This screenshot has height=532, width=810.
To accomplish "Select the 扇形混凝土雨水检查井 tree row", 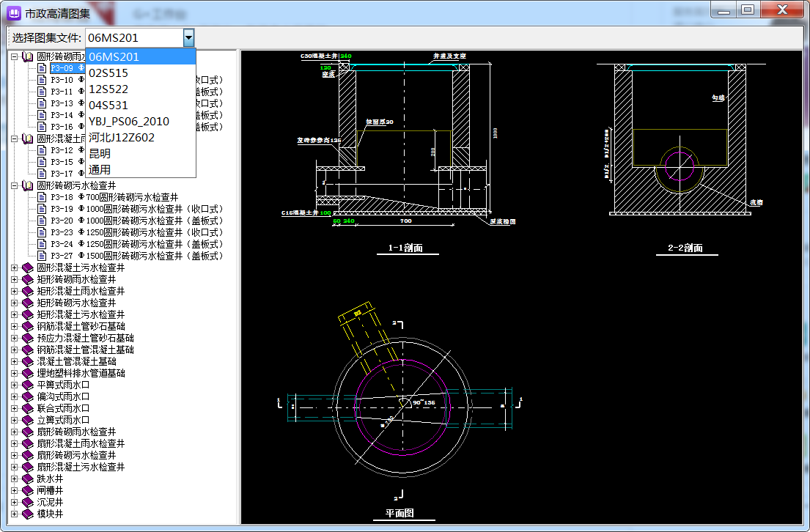I will (81, 443).
